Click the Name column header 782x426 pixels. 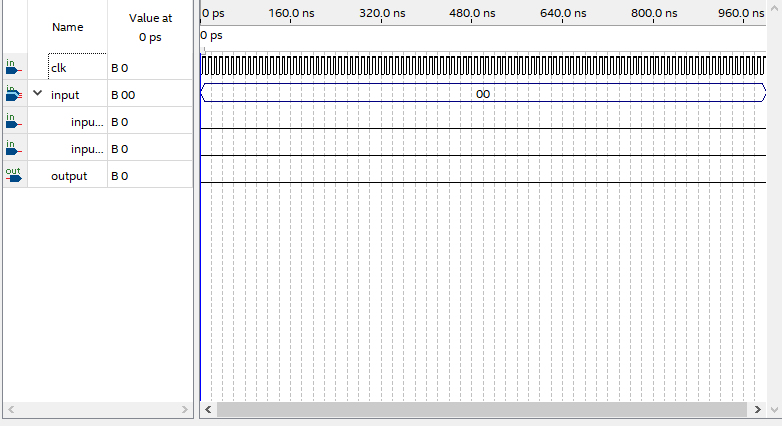68,28
